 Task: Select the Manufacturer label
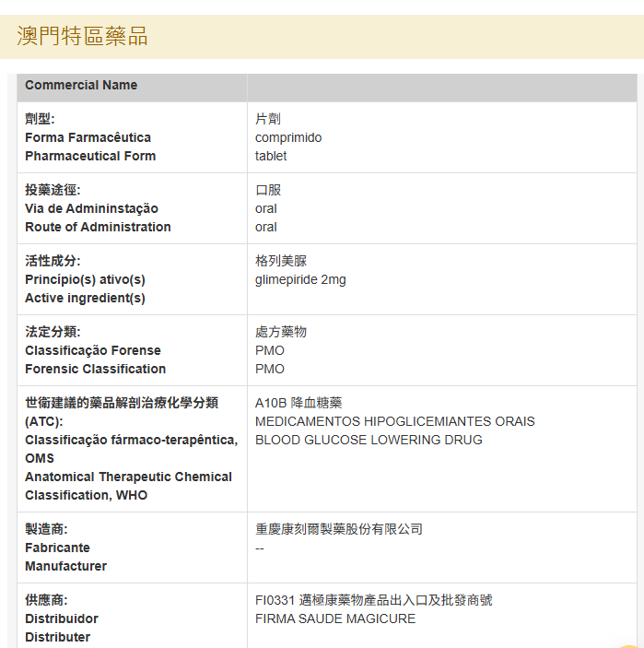coord(65,566)
